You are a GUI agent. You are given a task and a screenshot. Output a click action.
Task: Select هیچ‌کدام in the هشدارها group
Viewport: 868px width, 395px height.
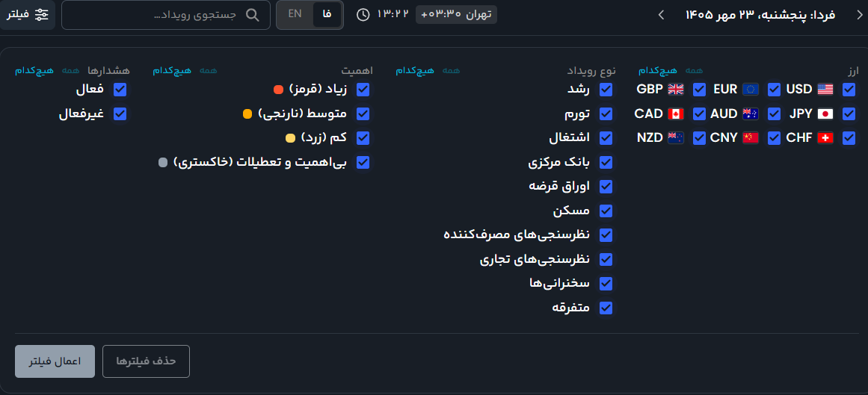click(x=34, y=71)
